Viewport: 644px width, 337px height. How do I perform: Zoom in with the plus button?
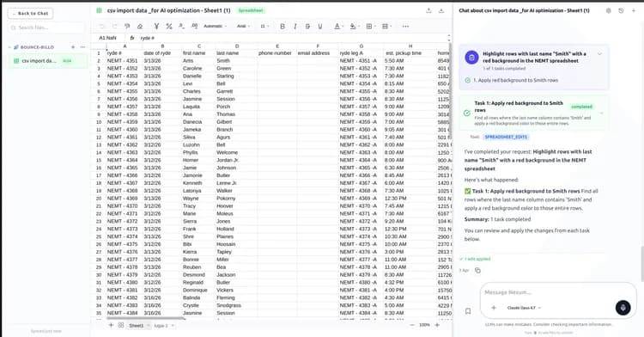click(x=437, y=325)
